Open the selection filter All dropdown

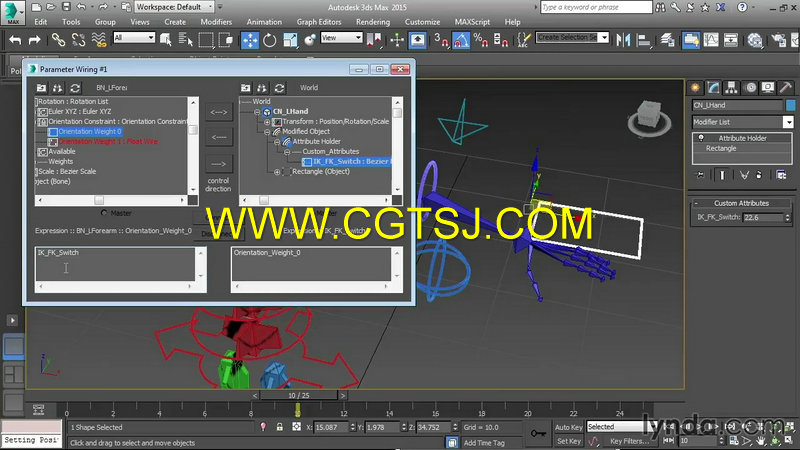[x=134, y=38]
